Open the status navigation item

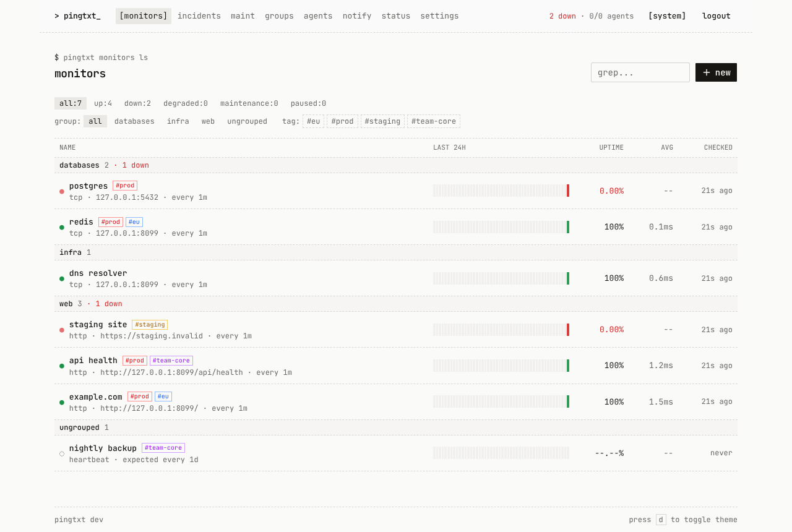[396, 16]
